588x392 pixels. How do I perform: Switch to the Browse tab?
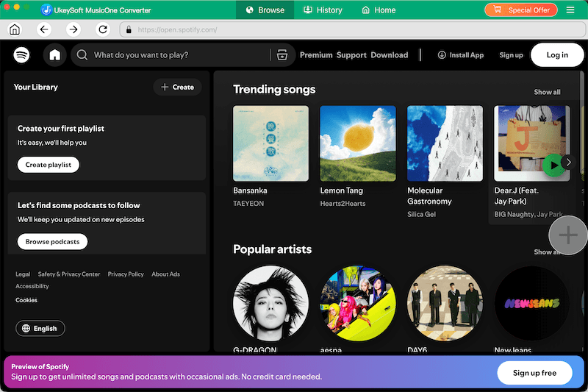(265, 10)
